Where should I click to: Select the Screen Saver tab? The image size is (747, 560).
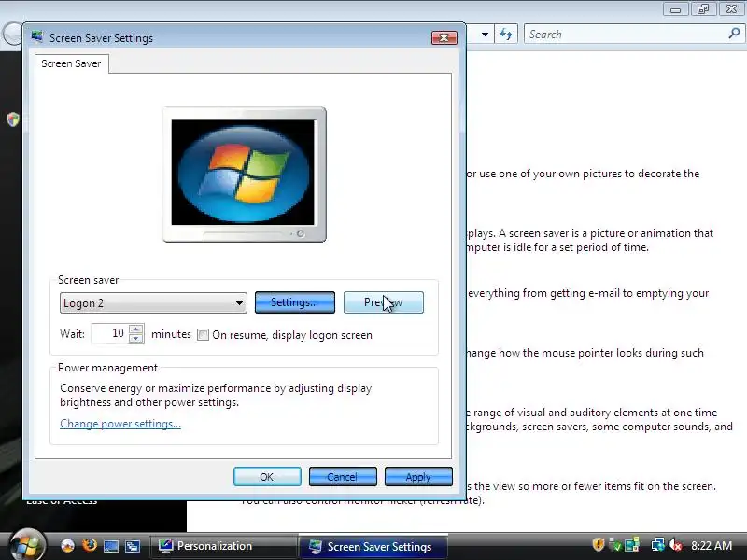click(71, 63)
